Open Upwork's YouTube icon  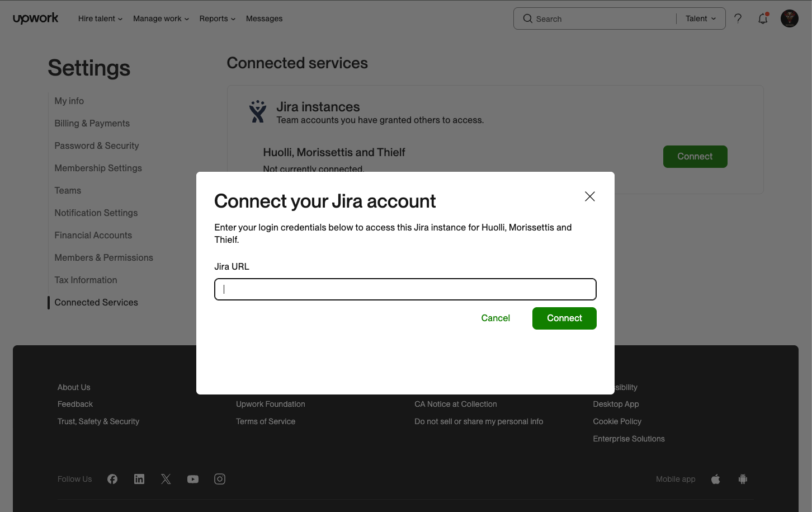(x=193, y=479)
